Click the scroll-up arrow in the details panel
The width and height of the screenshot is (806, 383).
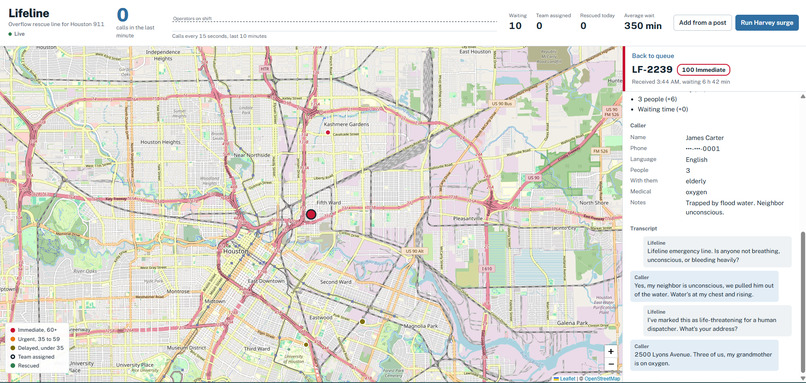(x=802, y=96)
